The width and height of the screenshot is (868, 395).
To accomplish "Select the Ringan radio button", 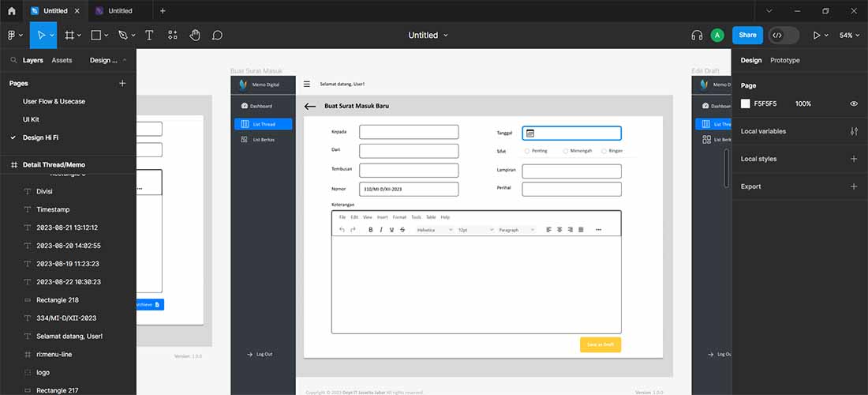I will pyautogui.click(x=604, y=151).
